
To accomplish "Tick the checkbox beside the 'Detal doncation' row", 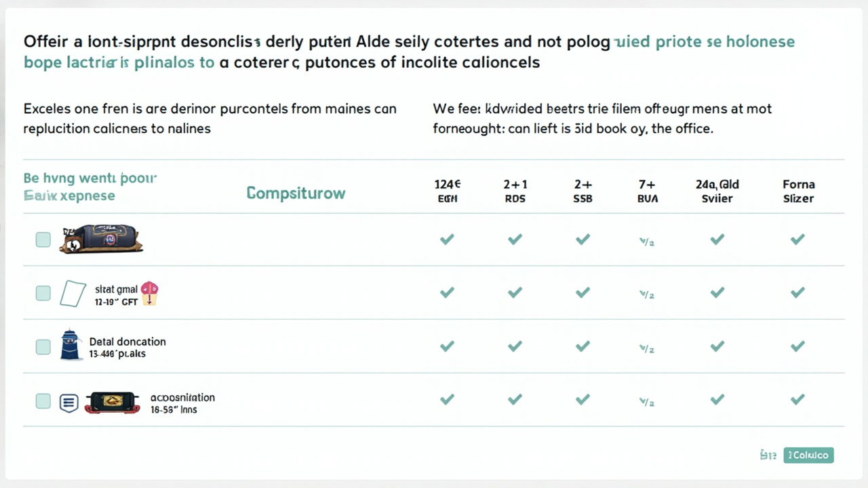I will [x=43, y=347].
